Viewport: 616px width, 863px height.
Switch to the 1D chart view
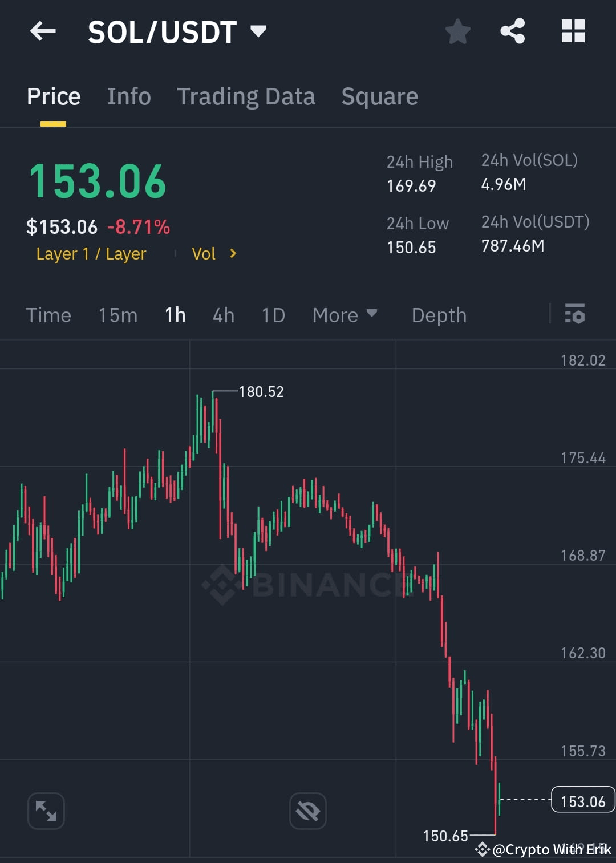[272, 314]
